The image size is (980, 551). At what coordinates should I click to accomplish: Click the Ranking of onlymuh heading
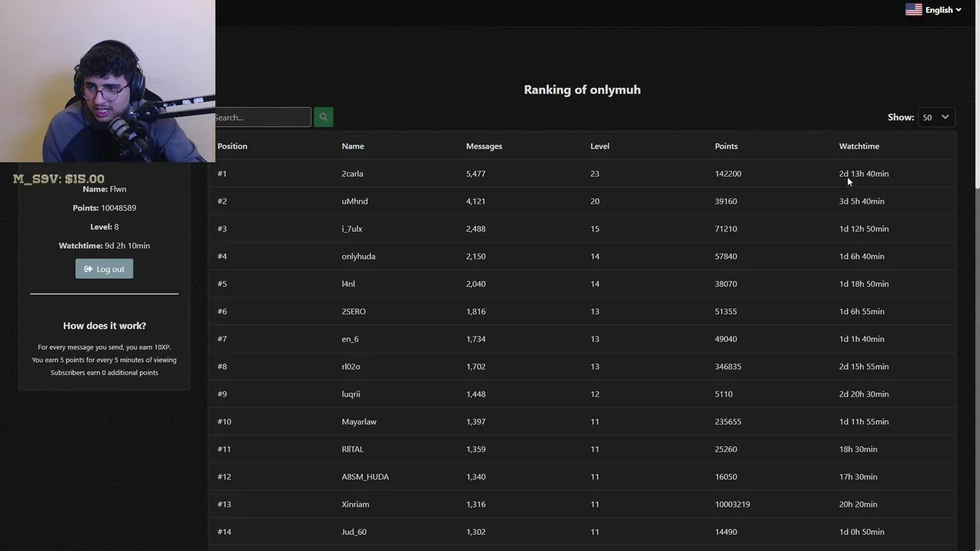(582, 90)
